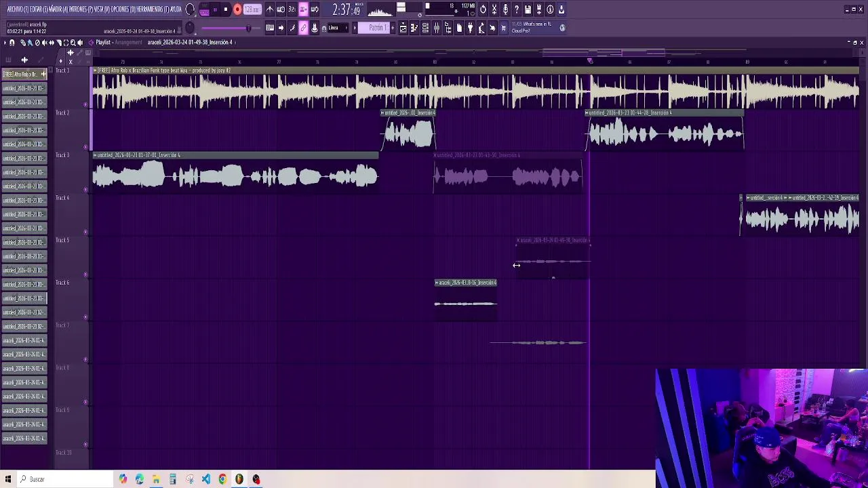Select the playlist Paint brush tool
868x488 pixels.
pyautogui.click(x=30, y=43)
